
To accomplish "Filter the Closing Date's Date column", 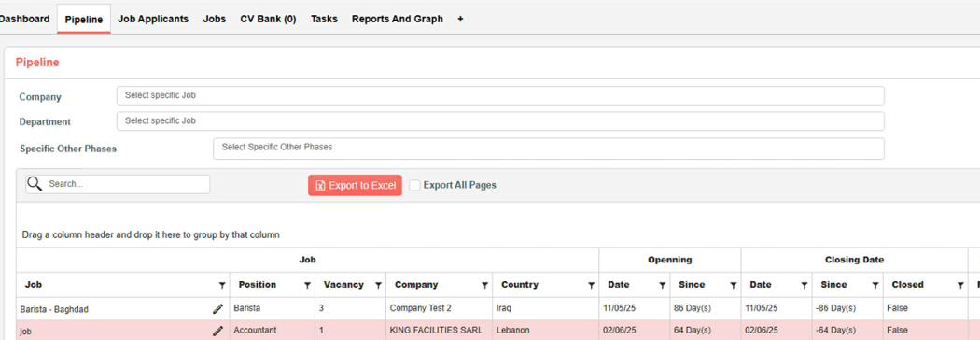I will (804, 285).
